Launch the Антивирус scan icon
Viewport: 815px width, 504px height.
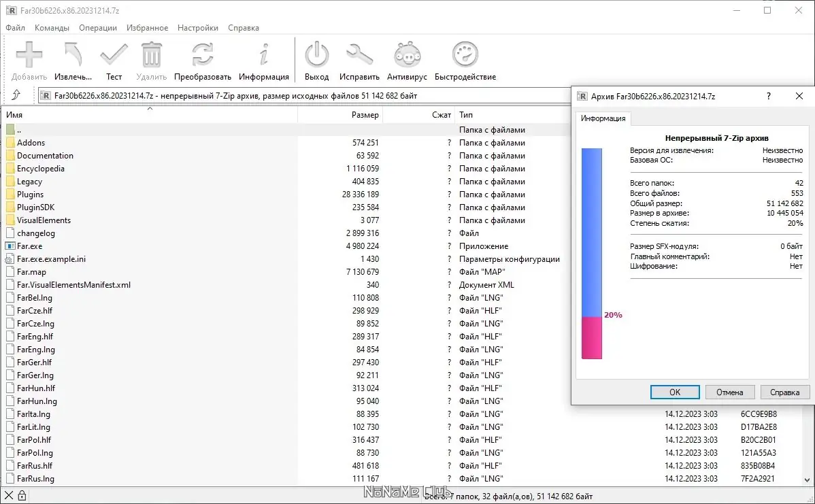[407, 55]
